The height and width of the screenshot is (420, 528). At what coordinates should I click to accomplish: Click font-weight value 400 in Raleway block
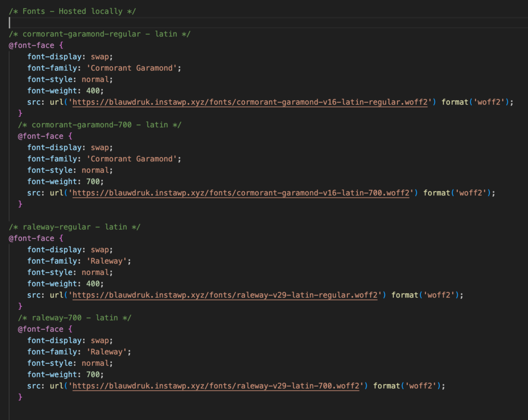[95, 284]
